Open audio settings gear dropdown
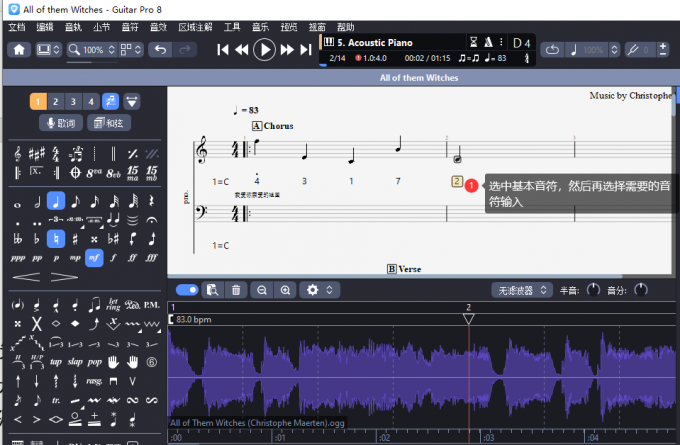This screenshot has height=445, width=680. coord(318,290)
